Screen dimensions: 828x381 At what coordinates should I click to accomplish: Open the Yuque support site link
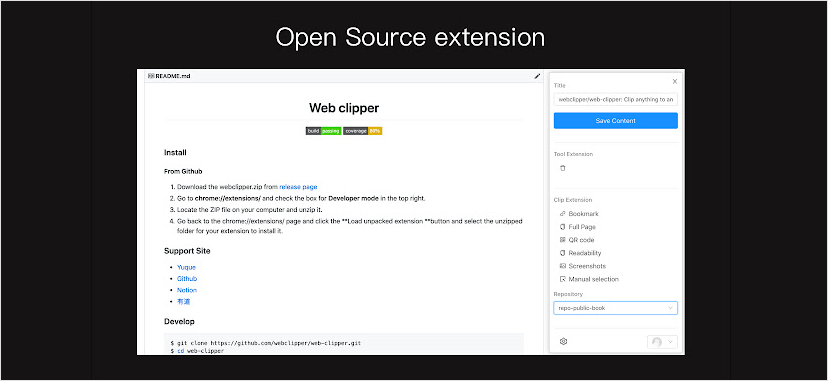pyautogui.click(x=186, y=267)
